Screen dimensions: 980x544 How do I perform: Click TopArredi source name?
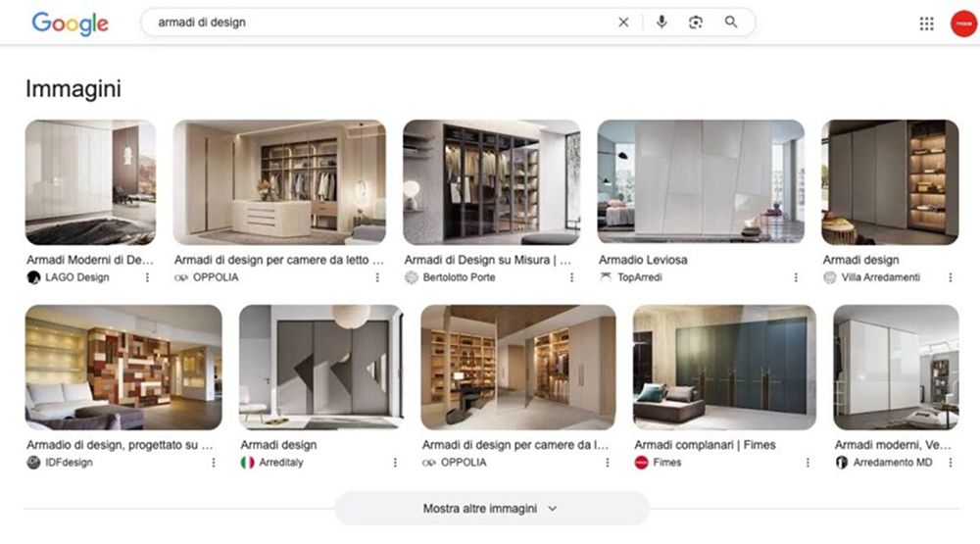click(x=639, y=277)
